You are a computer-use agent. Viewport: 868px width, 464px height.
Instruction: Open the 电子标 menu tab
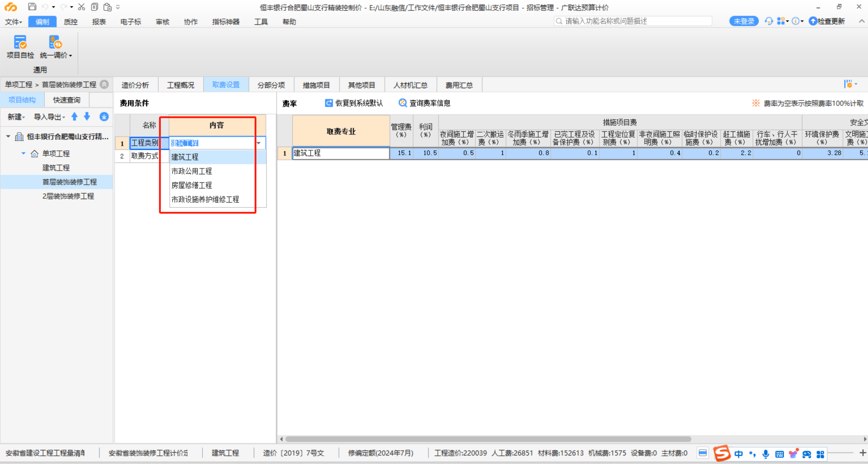coord(130,22)
